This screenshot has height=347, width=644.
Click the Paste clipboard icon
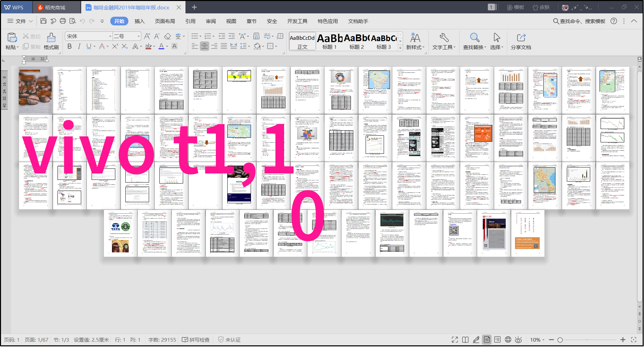pos(12,37)
